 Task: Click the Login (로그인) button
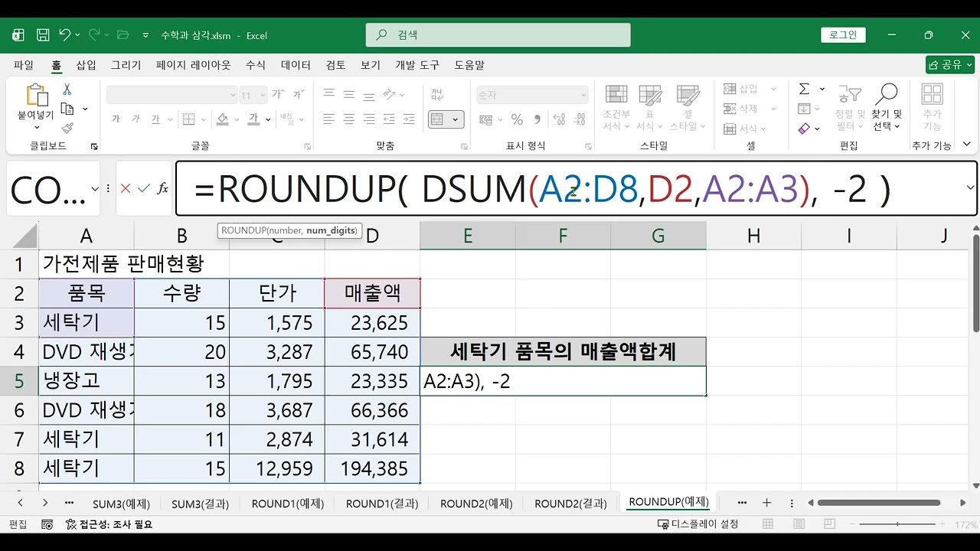pyautogui.click(x=844, y=35)
